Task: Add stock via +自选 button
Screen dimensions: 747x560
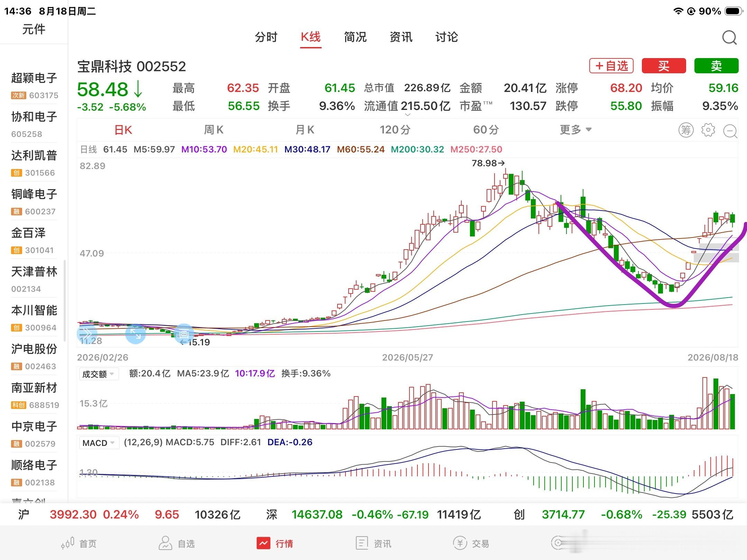Action: tap(611, 66)
